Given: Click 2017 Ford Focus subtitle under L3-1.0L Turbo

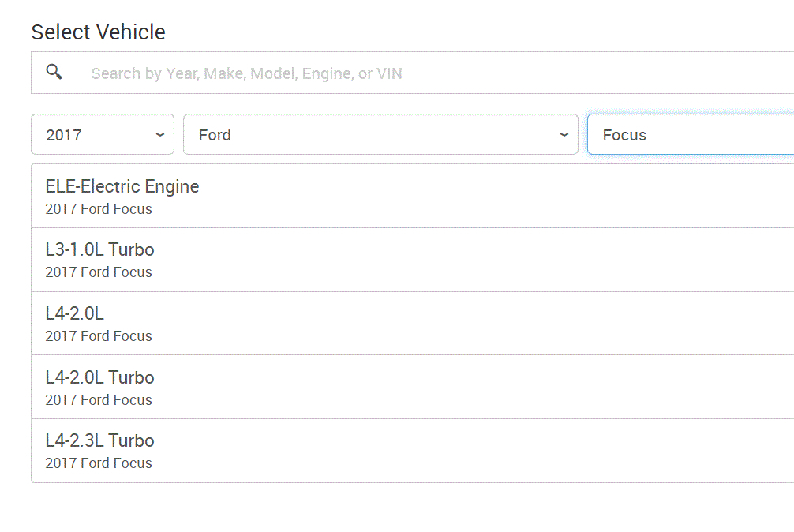Looking at the screenshot, I should (x=99, y=272).
